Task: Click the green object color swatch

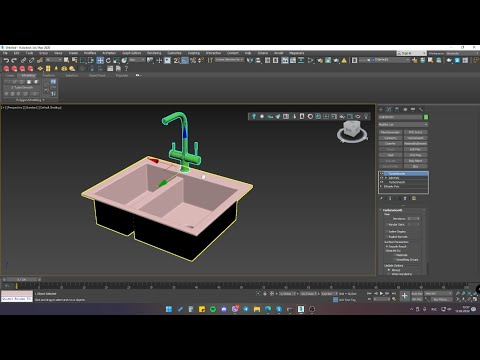Action: point(426,117)
